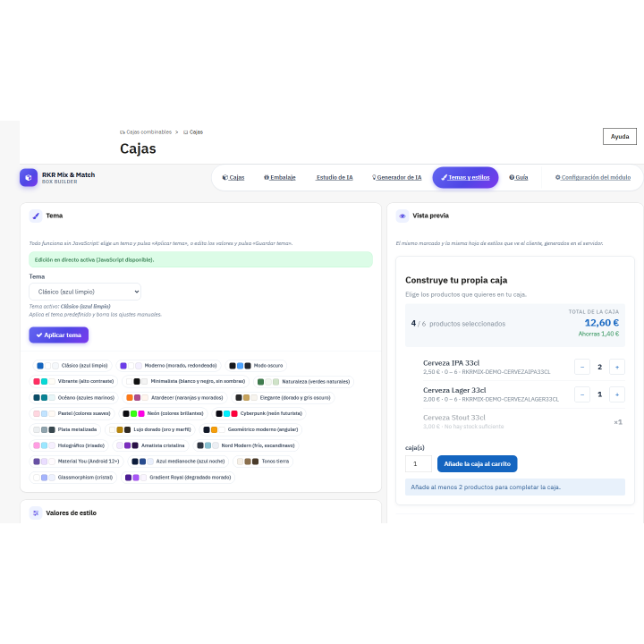Viewport: 644px width, 644px height.
Task: Pick the Tonos tierra theme
Action: coord(263,462)
